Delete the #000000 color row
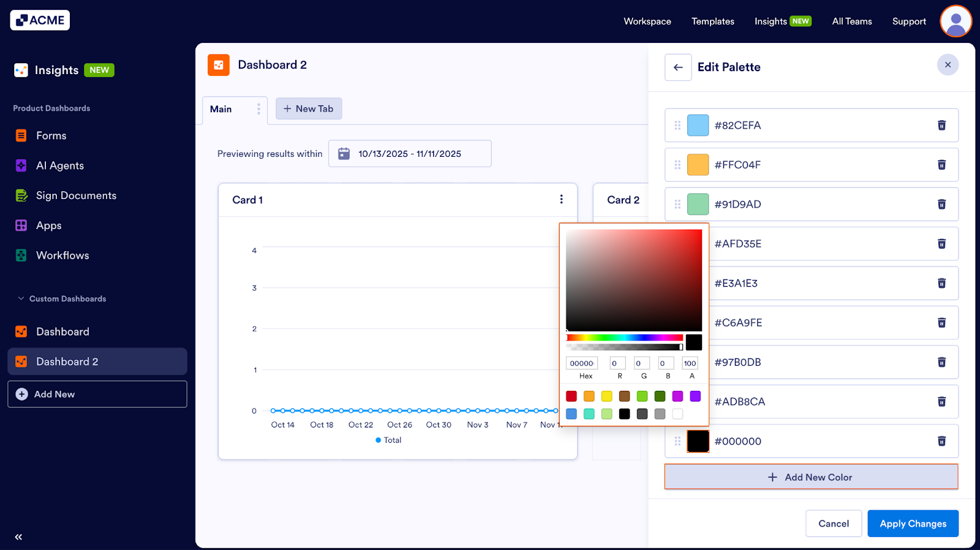Image resolution: width=980 pixels, height=550 pixels. point(941,441)
